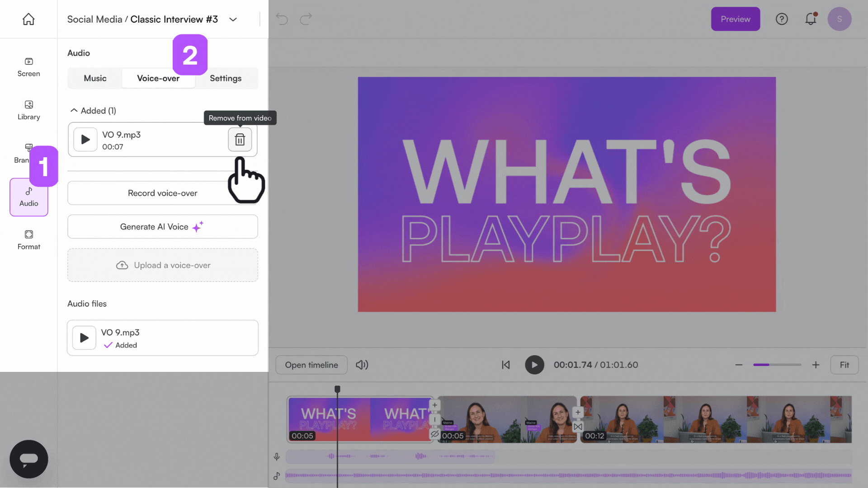Switch to the Settings tab
This screenshot has width=868, height=488.
pos(226,78)
